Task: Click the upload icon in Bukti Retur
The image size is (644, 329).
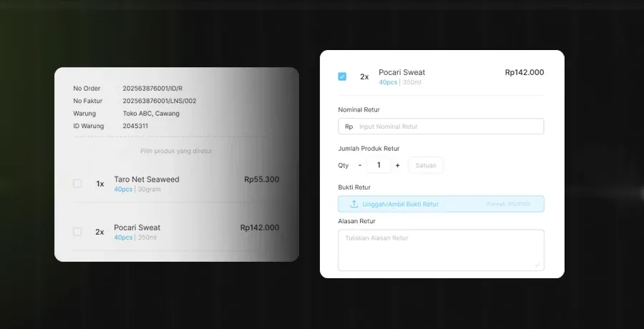Action: (x=353, y=204)
